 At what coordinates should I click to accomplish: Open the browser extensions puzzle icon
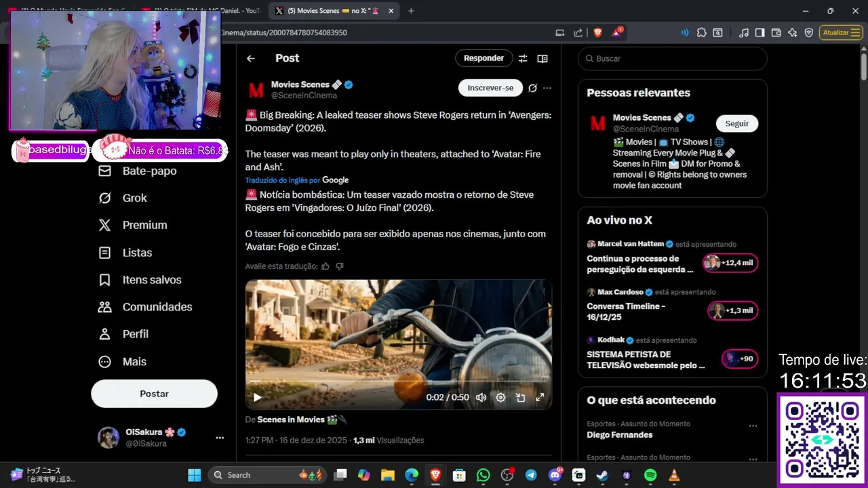[x=701, y=33]
